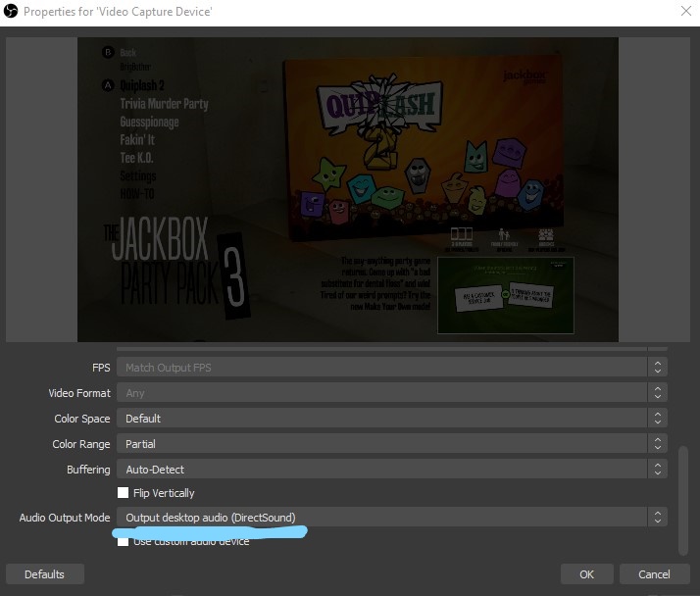Click the Video Format label
700x596 pixels.
pos(79,393)
